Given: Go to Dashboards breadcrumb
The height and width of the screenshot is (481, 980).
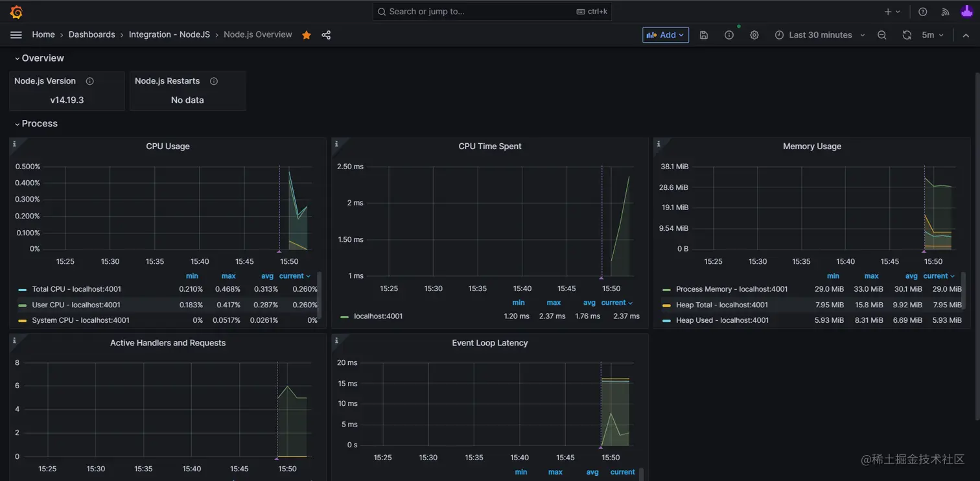Looking at the screenshot, I should [91, 34].
